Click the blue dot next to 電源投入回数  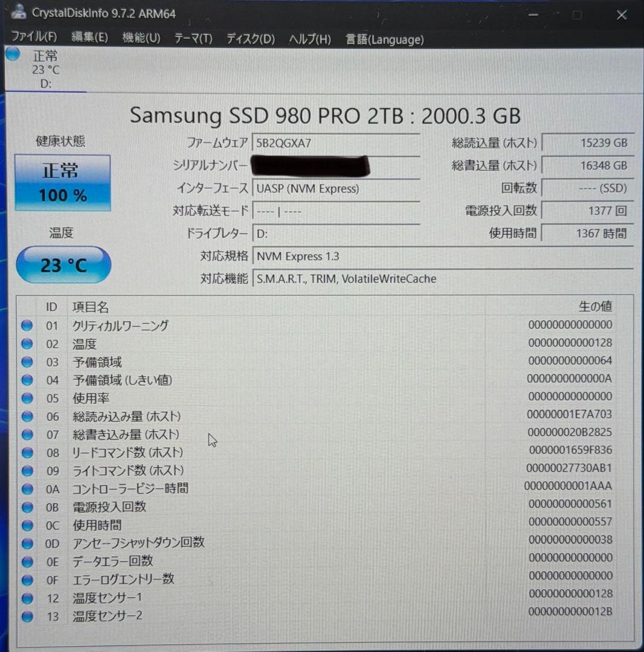[27, 507]
